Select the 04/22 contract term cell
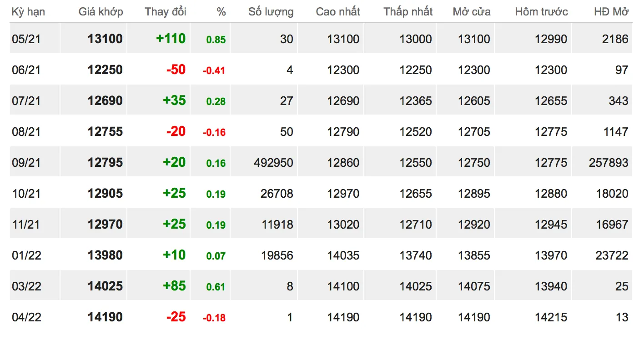This screenshot has height=340, width=644. coord(35,317)
